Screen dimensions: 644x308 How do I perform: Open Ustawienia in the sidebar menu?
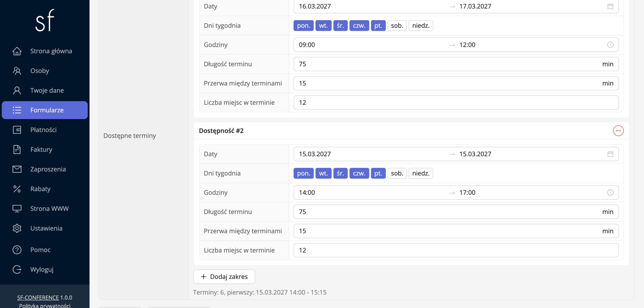45,228
